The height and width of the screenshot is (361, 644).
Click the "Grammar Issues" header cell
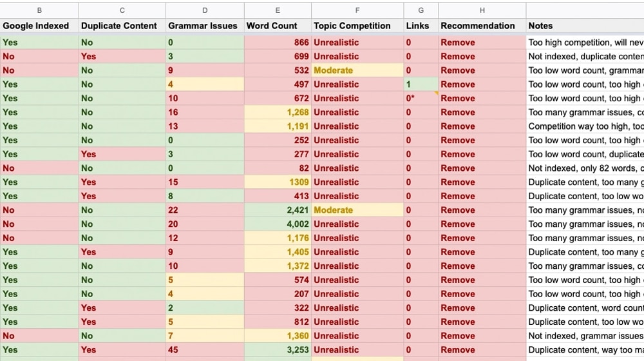[205, 26]
